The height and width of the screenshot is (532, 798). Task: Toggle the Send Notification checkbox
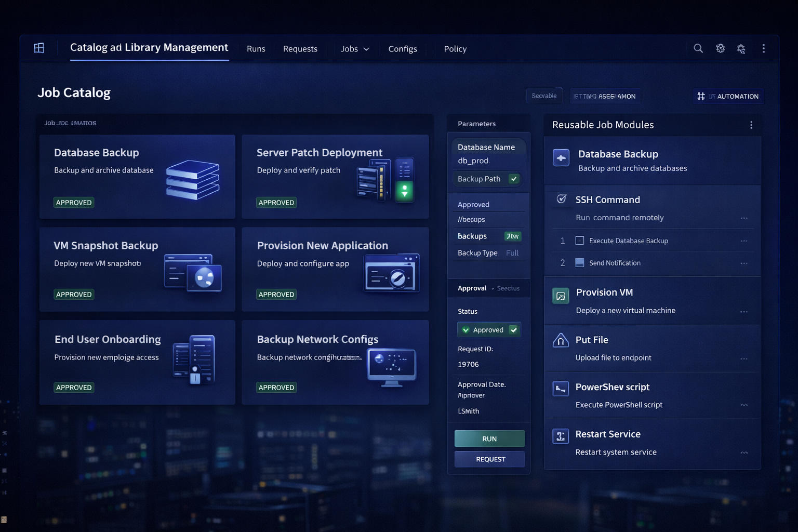click(580, 263)
